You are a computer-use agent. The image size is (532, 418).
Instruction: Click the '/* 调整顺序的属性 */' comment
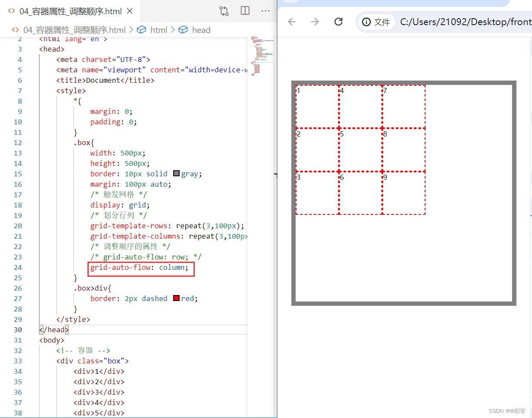(x=131, y=246)
